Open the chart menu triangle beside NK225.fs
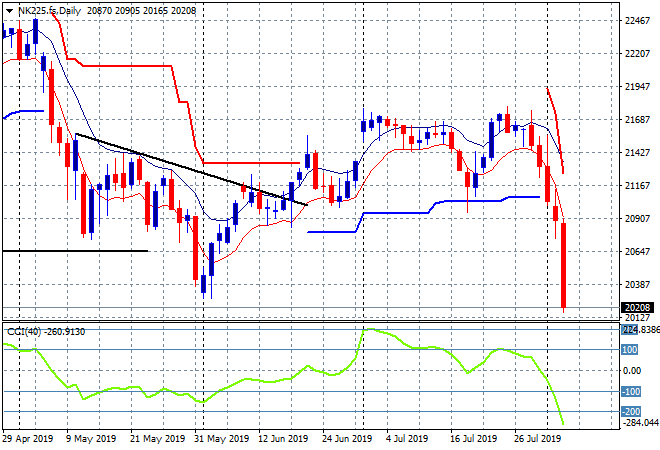 pyautogui.click(x=9, y=11)
